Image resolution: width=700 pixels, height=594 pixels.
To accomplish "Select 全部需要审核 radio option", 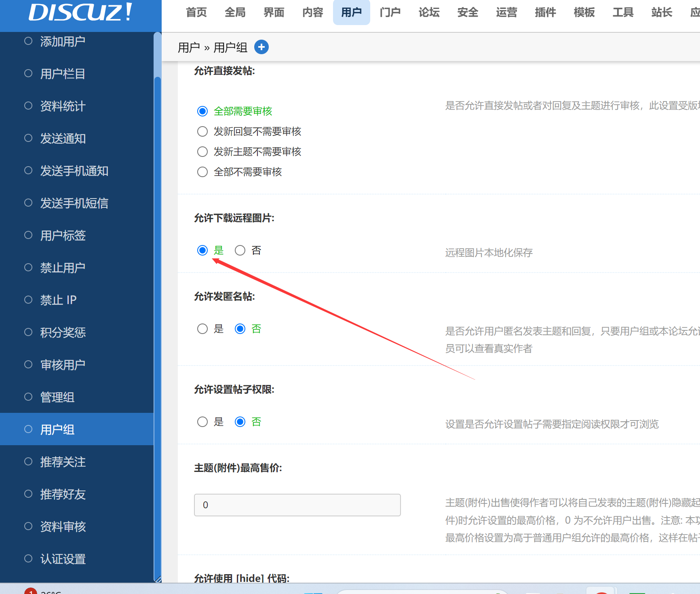I will click(202, 111).
